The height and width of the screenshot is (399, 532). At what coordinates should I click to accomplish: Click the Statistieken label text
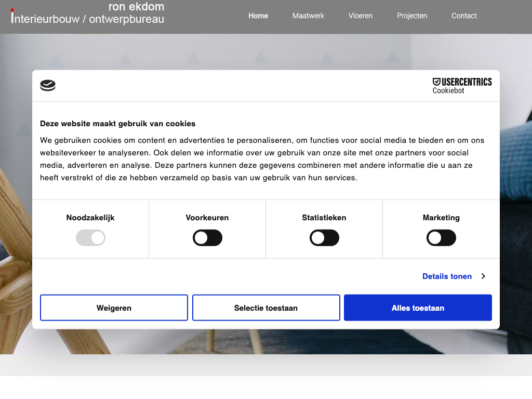[324, 218]
